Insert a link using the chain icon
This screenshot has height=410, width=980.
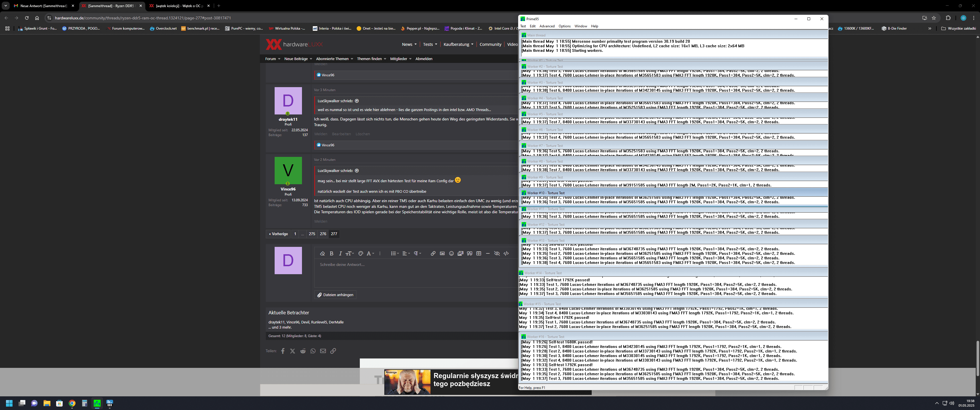tap(433, 254)
